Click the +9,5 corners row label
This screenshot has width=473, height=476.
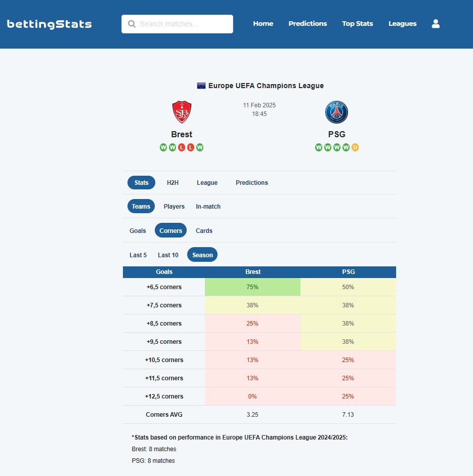pyautogui.click(x=164, y=342)
